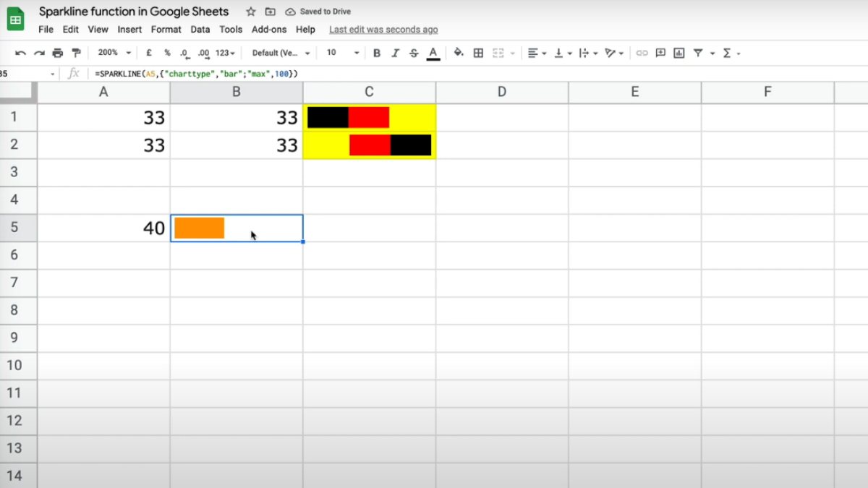
Task: Open the Insert menu
Action: click(x=130, y=30)
